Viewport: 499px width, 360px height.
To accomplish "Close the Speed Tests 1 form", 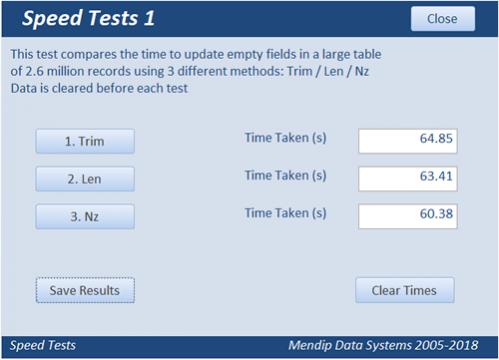I will coord(442,19).
